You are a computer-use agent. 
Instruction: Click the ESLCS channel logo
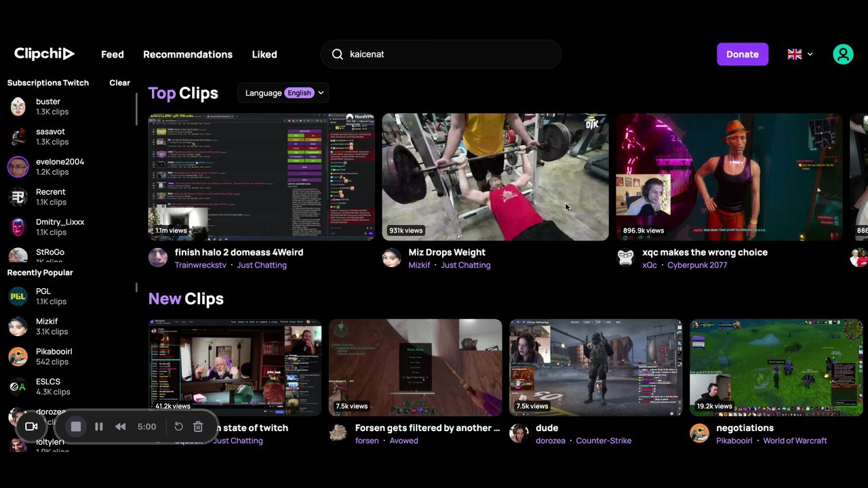pos(18,386)
